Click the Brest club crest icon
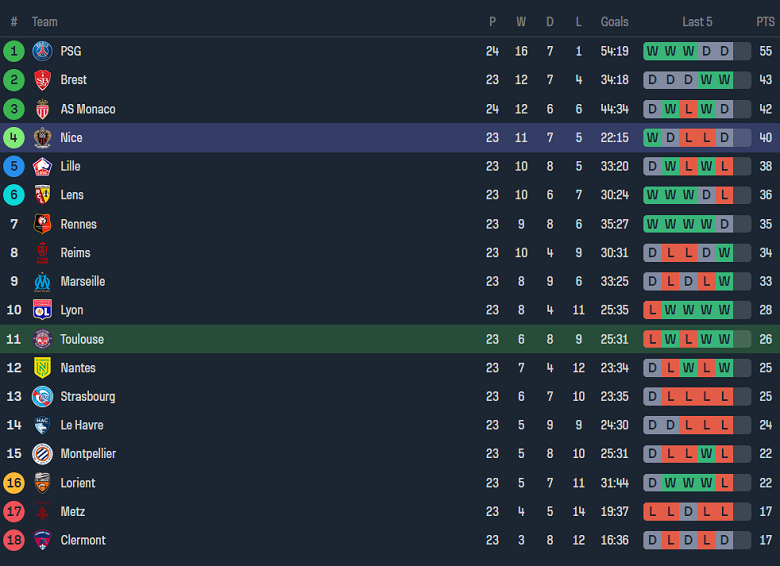780x566 pixels. [42, 80]
